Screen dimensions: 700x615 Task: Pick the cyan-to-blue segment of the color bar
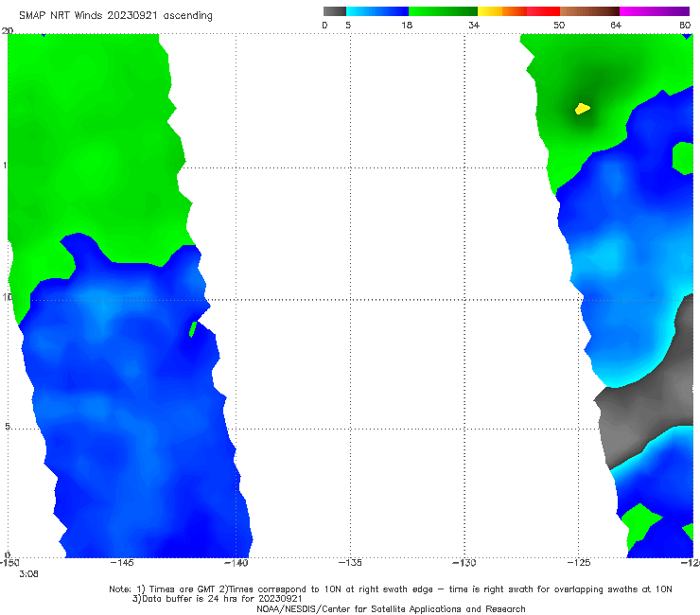point(377,11)
